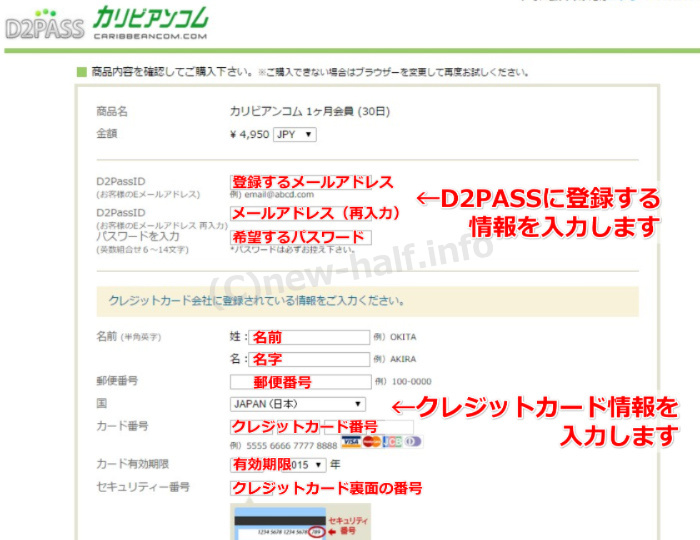The height and width of the screenshot is (540, 700).
Task: Click the example text email@abcd.com
Action: pyautogui.click(x=279, y=195)
